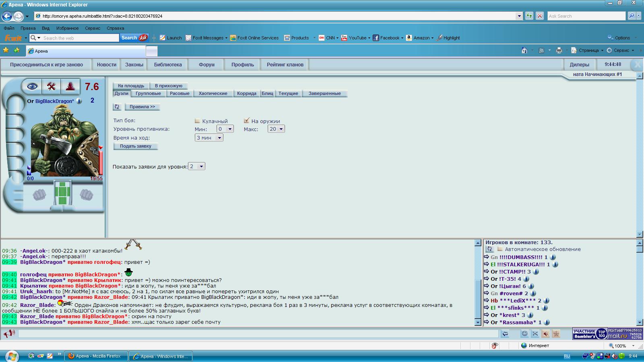Image resolution: width=644 pixels, height=362 pixels.
Task: Mute chat sound with speaker icon
Action: click(546, 334)
